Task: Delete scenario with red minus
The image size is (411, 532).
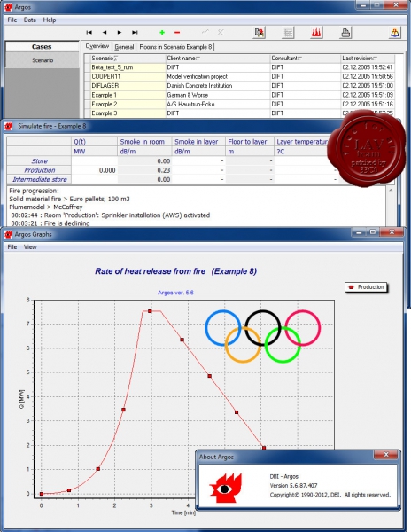Action: point(177,33)
